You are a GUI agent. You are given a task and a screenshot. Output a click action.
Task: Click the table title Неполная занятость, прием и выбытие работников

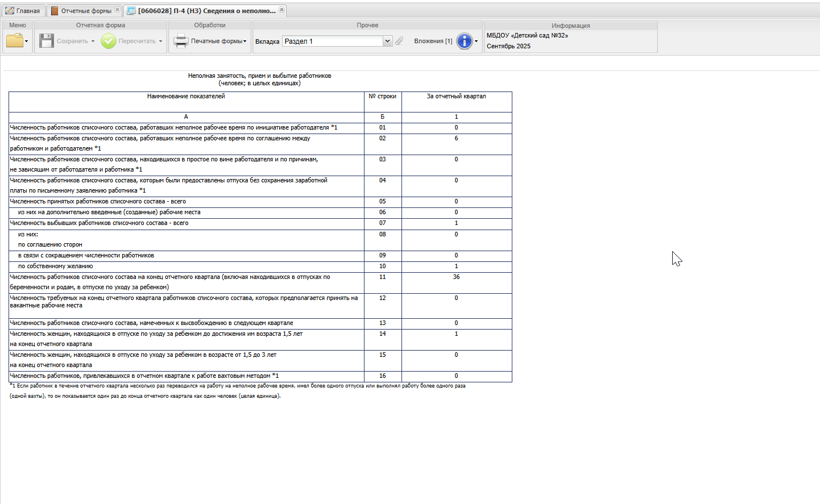pyautogui.click(x=259, y=76)
